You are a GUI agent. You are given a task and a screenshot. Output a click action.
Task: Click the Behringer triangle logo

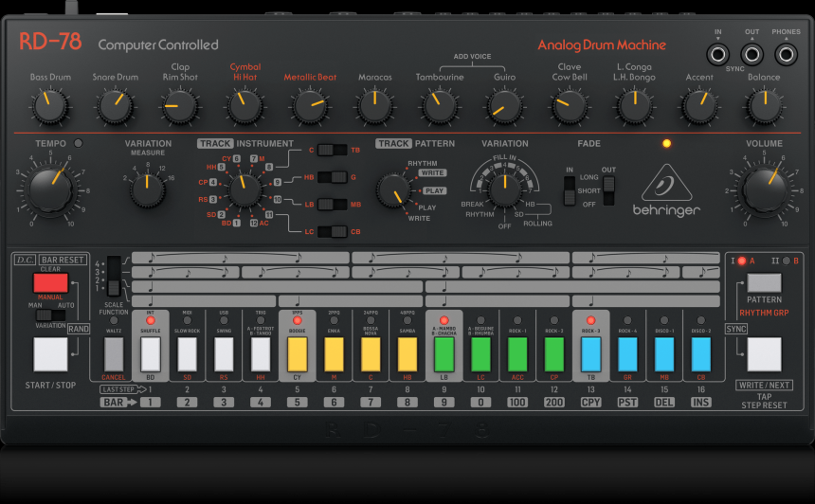coord(666,183)
